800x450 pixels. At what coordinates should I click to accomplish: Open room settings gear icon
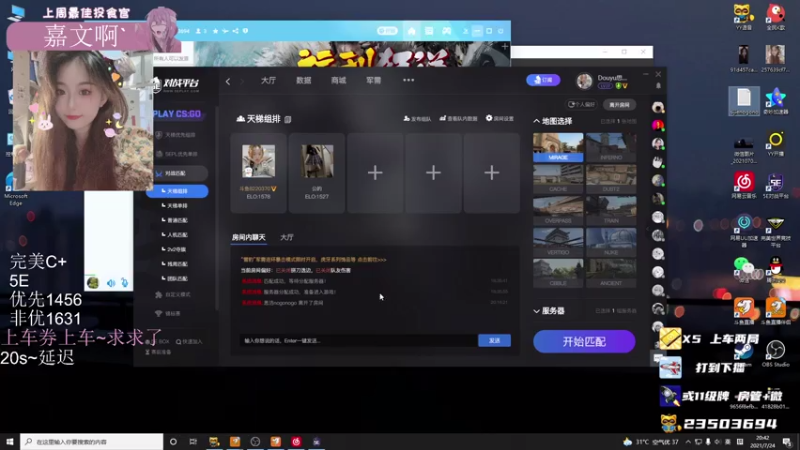(499, 118)
